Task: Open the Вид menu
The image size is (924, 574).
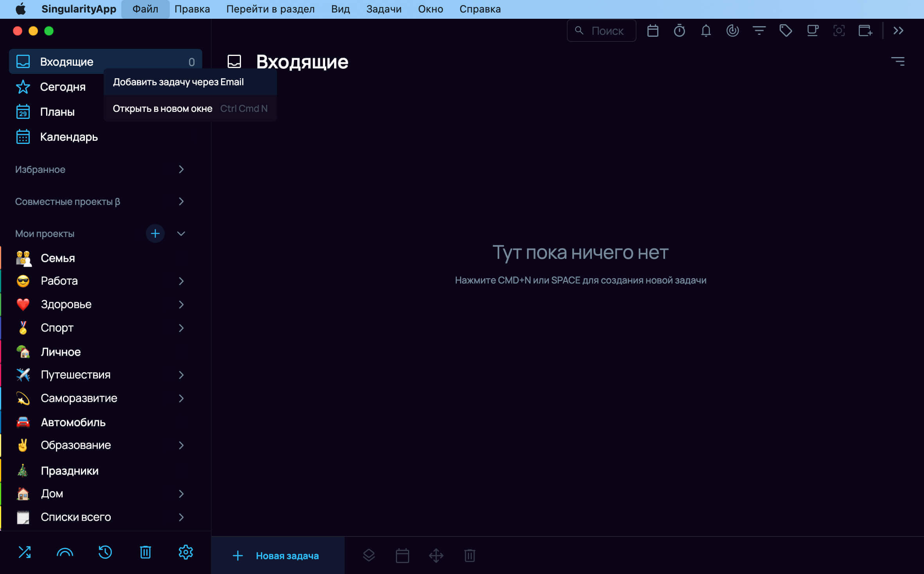Action: coord(340,9)
